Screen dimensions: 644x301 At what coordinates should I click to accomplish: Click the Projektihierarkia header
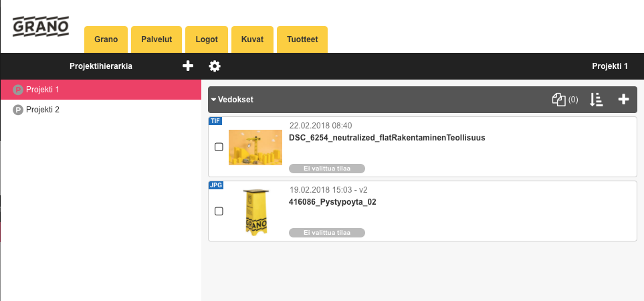coord(100,66)
